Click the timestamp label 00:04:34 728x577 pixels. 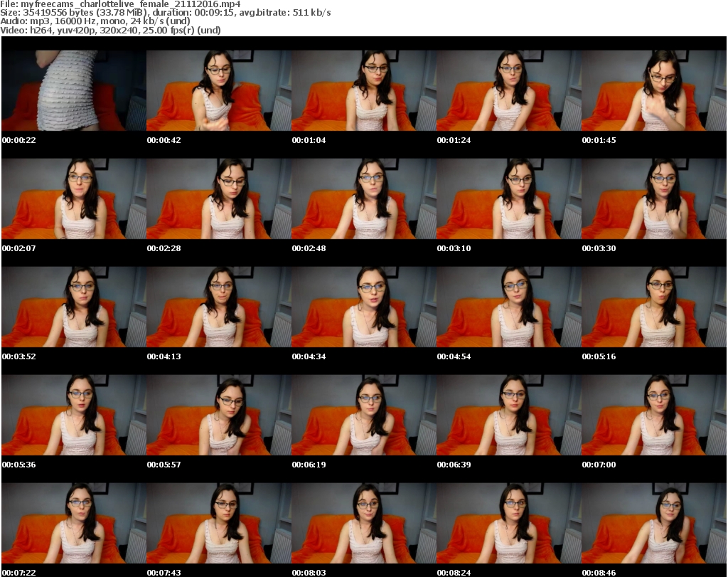click(x=309, y=356)
